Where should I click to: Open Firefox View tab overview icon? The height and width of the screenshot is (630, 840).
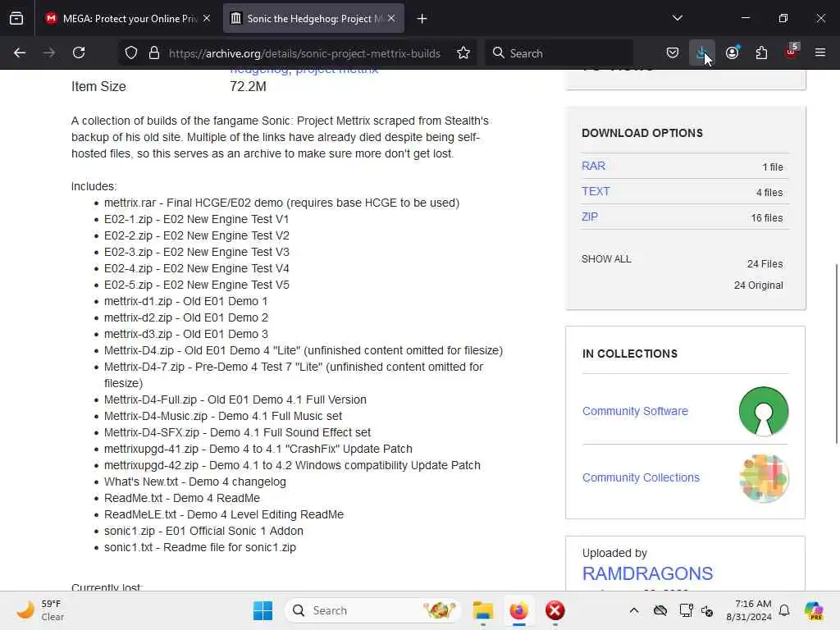(x=16, y=19)
